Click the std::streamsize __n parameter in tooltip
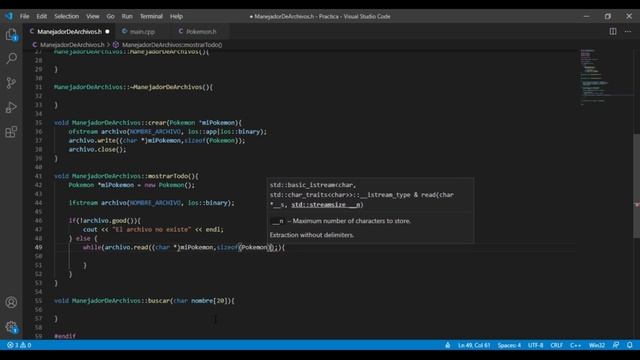The width and height of the screenshot is (640, 360). 325,205
